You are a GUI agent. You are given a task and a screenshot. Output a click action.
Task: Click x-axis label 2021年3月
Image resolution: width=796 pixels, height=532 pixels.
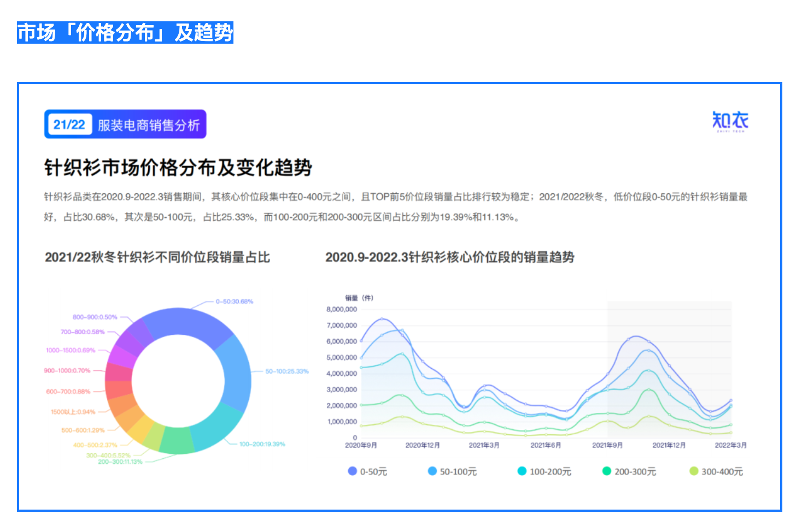tap(484, 445)
